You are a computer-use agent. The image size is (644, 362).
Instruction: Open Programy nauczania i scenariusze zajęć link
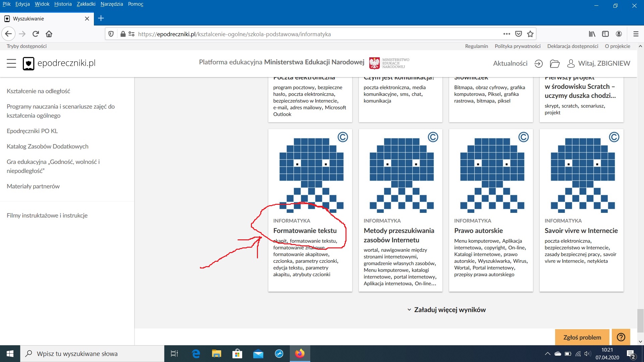61,111
